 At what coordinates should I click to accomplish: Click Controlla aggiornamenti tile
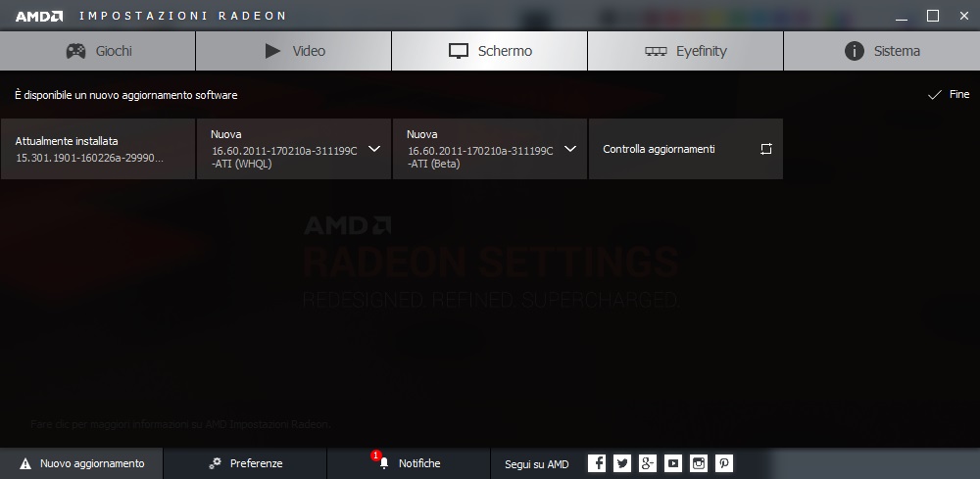click(x=686, y=149)
